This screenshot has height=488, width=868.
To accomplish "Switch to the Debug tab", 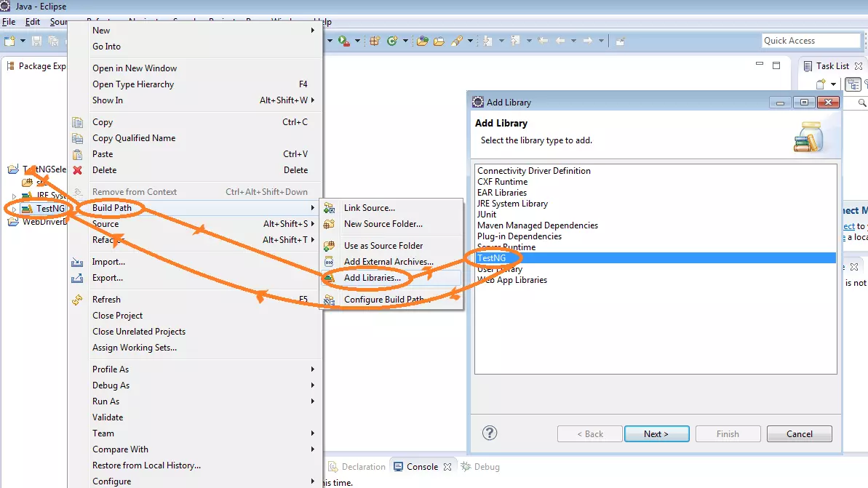I will (480, 466).
